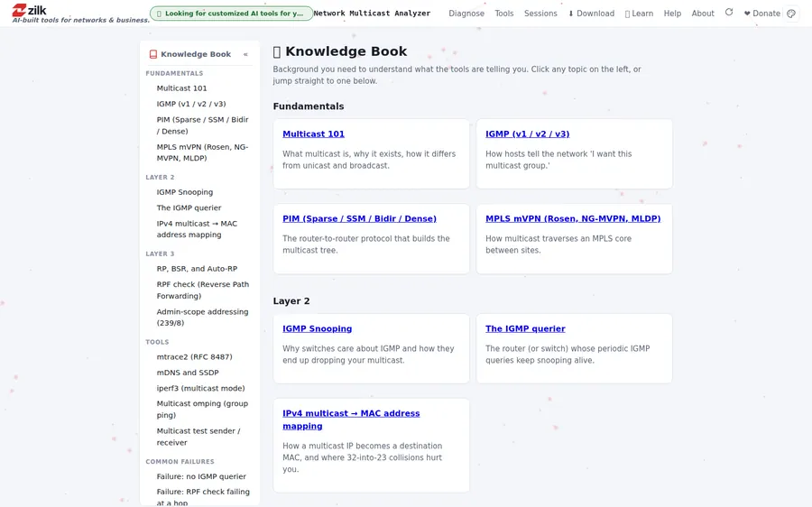Viewport: 812px width, 507px height.
Task: Click the Download nav item
Action: click(591, 14)
